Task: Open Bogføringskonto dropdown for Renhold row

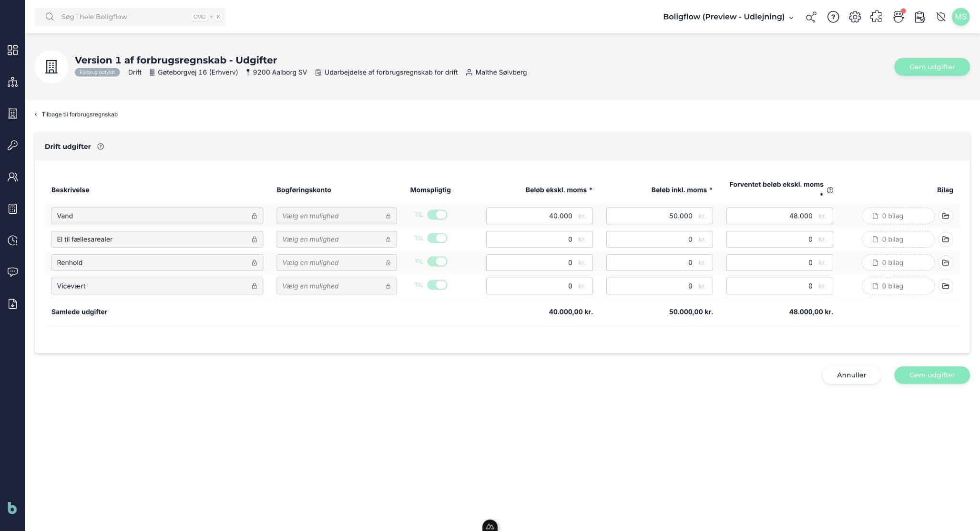Action: [x=337, y=262]
